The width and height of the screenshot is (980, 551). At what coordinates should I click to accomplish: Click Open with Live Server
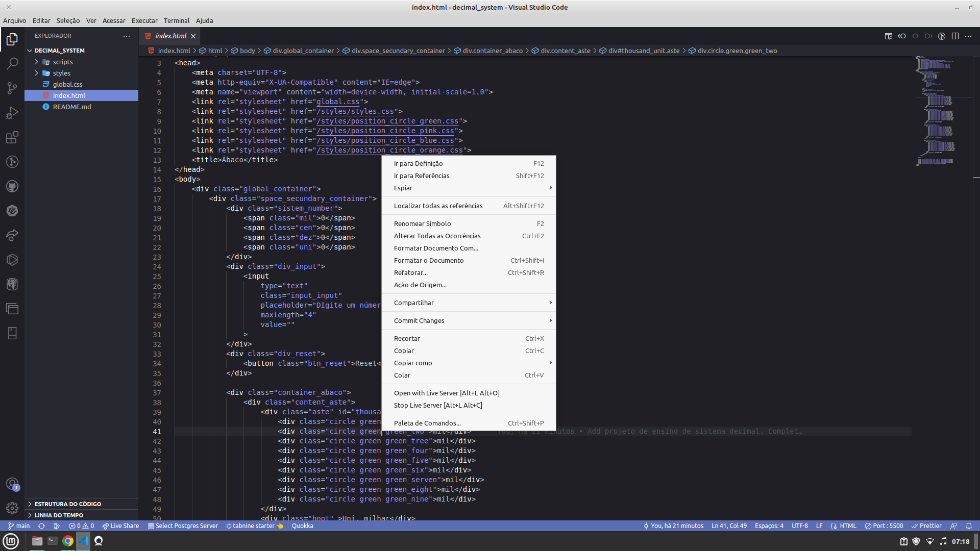[446, 393]
